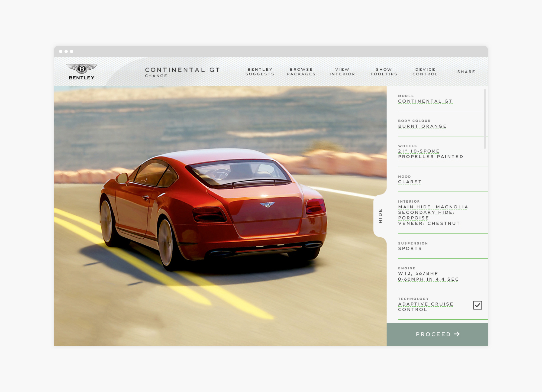Click the Change link under Continental GT
Viewport: 542px width, 392px height.
coord(156,76)
